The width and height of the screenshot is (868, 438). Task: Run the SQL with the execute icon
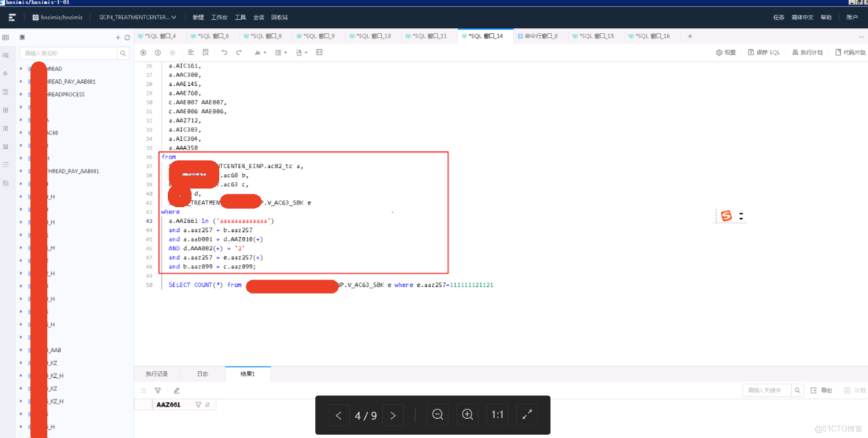tap(144, 53)
